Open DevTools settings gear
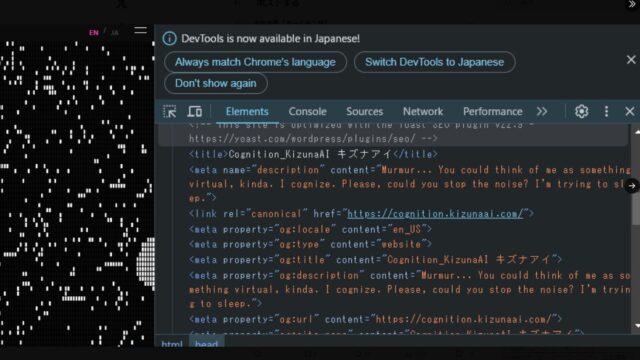Screen dimensions: 640x360 tap(581, 111)
